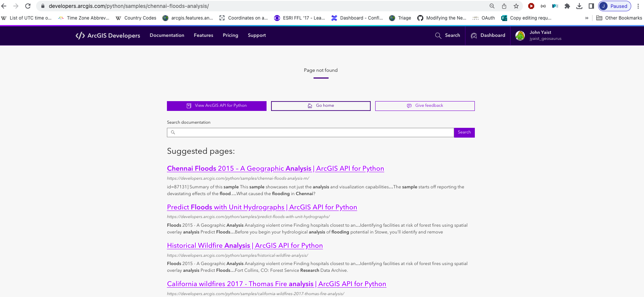Click the Go home button
The width and height of the screenshot is (644, 297).
coord(321,106)
